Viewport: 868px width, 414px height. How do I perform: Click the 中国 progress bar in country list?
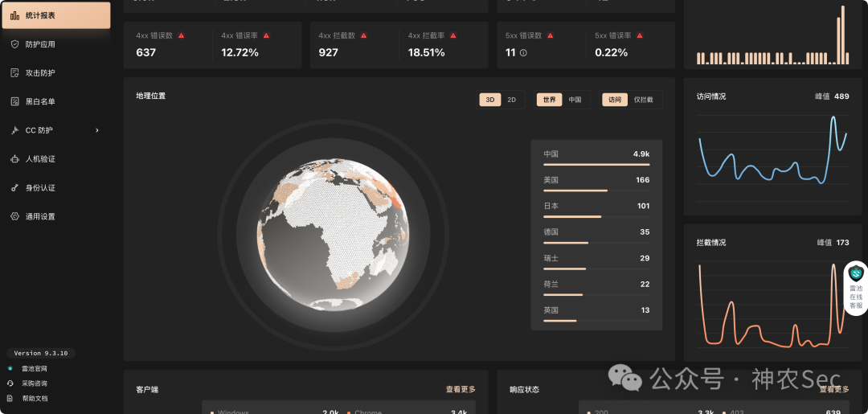tap(596, 164)
